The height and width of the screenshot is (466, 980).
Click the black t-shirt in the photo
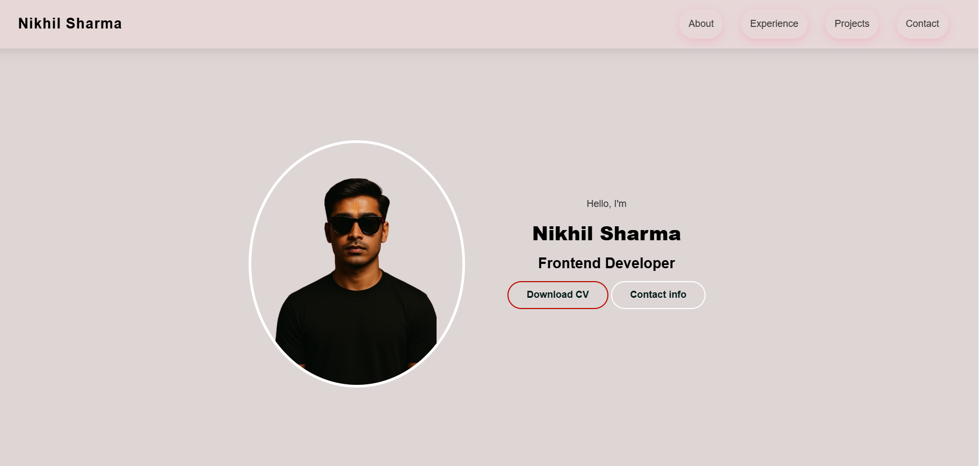point(356,328)
